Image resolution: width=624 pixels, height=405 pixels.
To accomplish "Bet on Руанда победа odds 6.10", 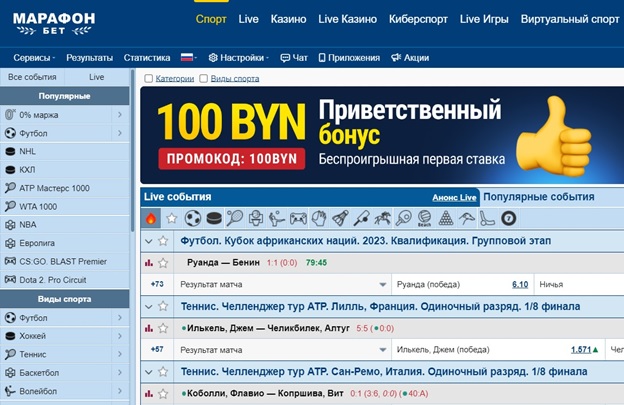I will [519, 284].
